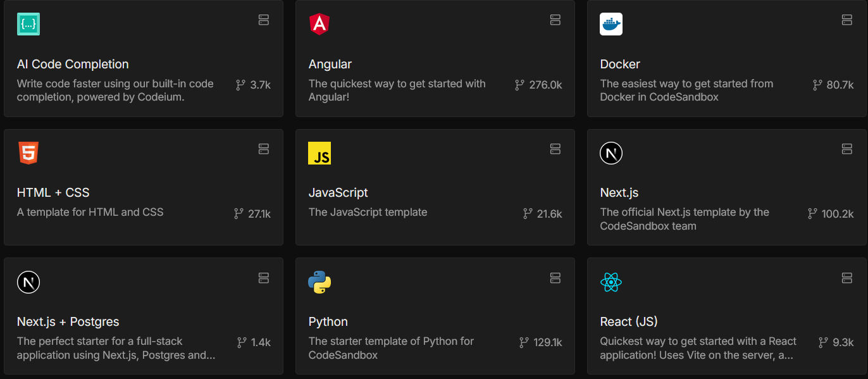Click the 276.0k fork count
868x379 pixels.
tap(546, 85)
